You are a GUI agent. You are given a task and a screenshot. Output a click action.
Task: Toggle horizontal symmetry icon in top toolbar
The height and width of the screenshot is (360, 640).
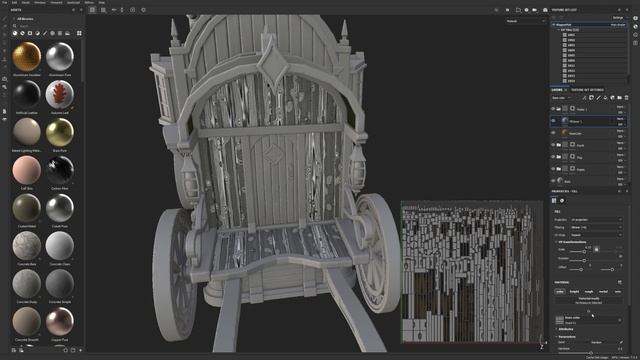(x=114, y=10)
